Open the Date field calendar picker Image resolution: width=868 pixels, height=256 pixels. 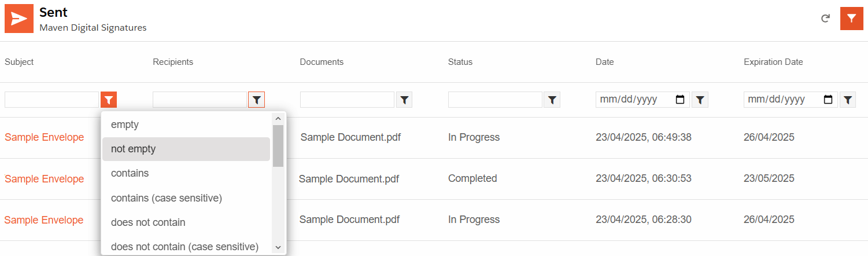point(680,100)
